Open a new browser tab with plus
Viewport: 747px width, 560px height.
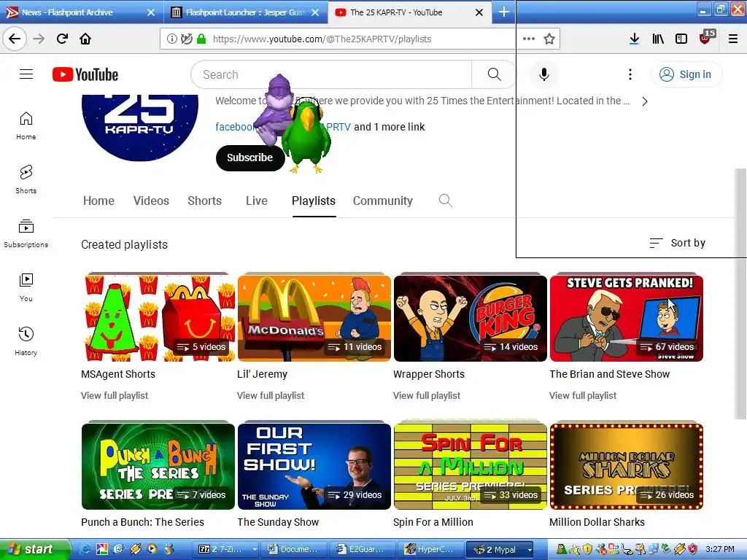tap(503, 12)
